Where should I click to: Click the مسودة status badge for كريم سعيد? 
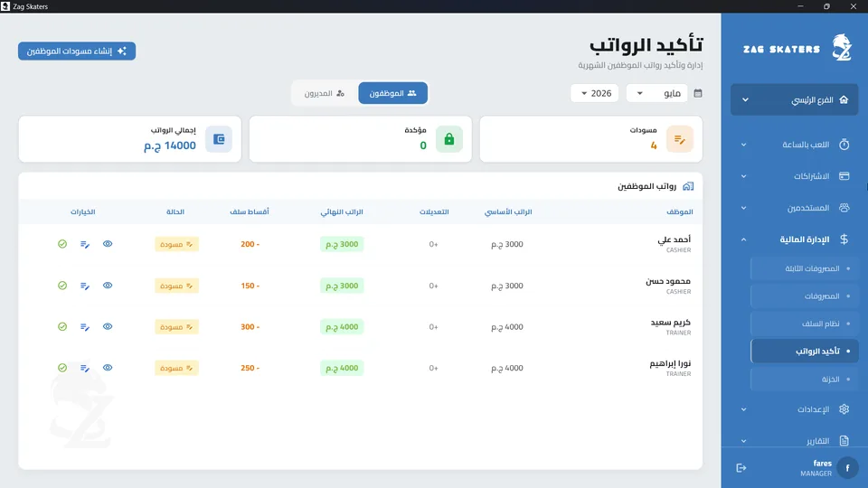tap(176, 326)
